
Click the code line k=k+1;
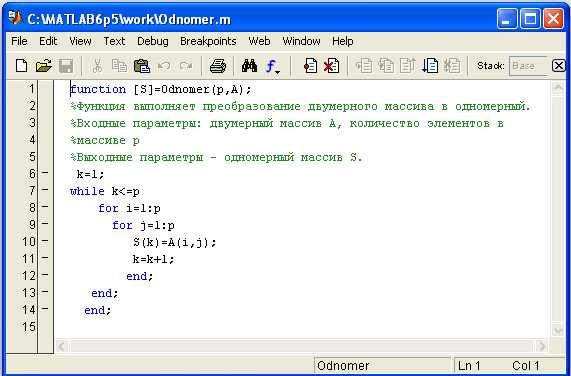tap(154, 260)
